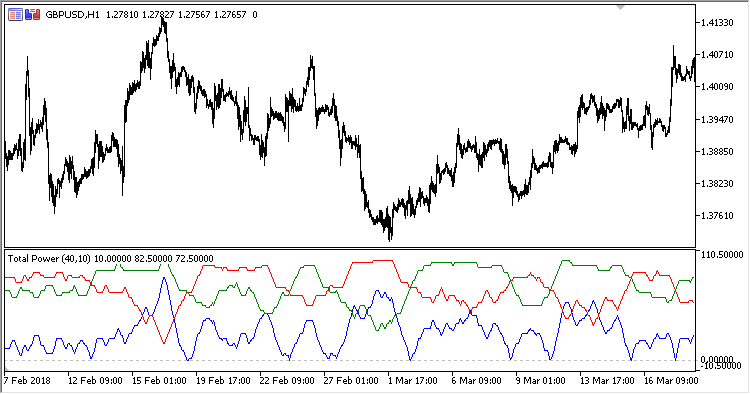Click the 7 Feb 2018 date label
Image resolution: width=750 pixels, height=394 pixels.
click(27, 381)
